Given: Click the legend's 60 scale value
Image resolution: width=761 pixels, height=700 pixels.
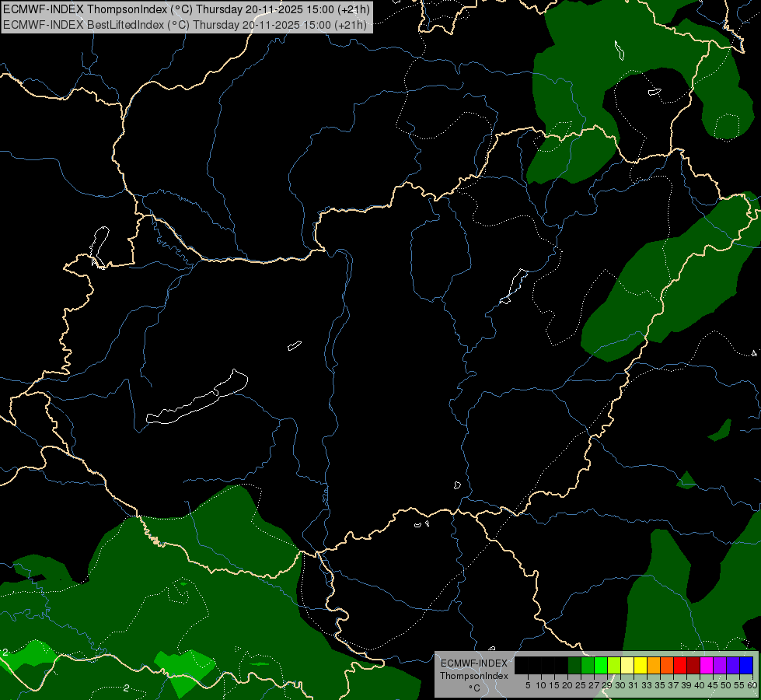Looking at the screenshot, I should point(752,685).
